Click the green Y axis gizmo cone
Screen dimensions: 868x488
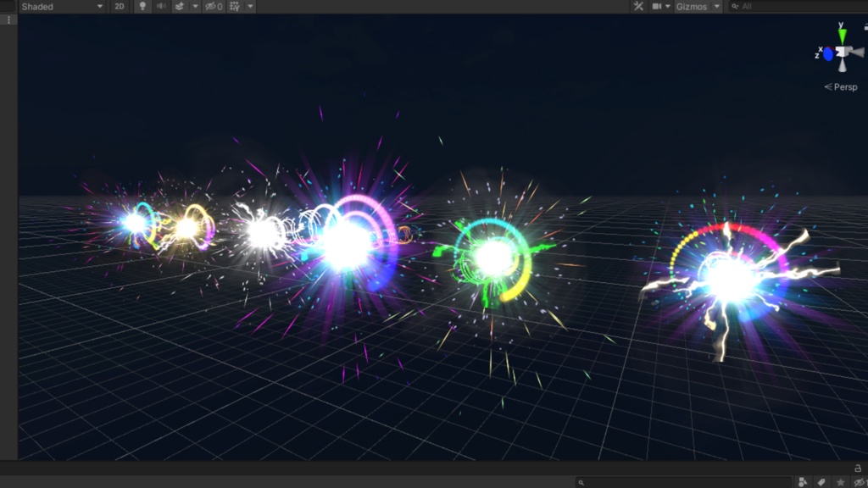[842, 36]
